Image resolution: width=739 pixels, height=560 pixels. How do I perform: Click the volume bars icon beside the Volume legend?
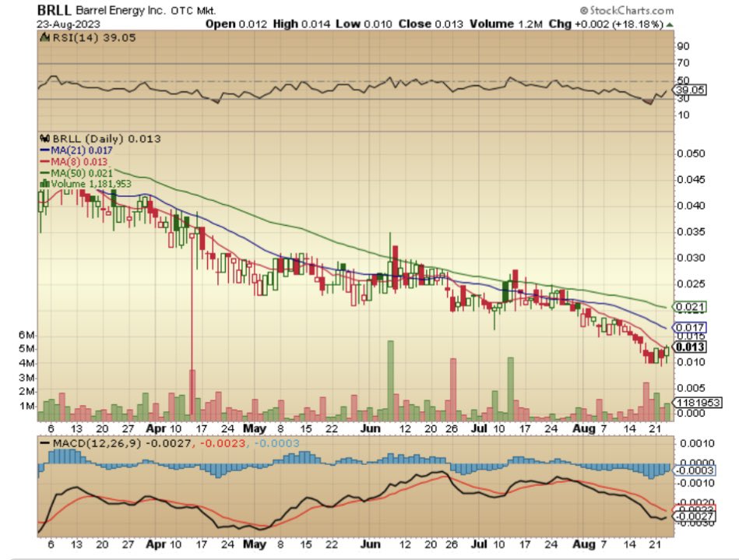click(45, 184)
